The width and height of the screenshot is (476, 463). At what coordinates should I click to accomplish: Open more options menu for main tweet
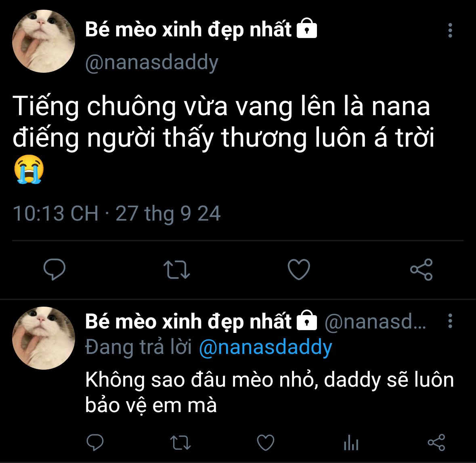point(450,30)
